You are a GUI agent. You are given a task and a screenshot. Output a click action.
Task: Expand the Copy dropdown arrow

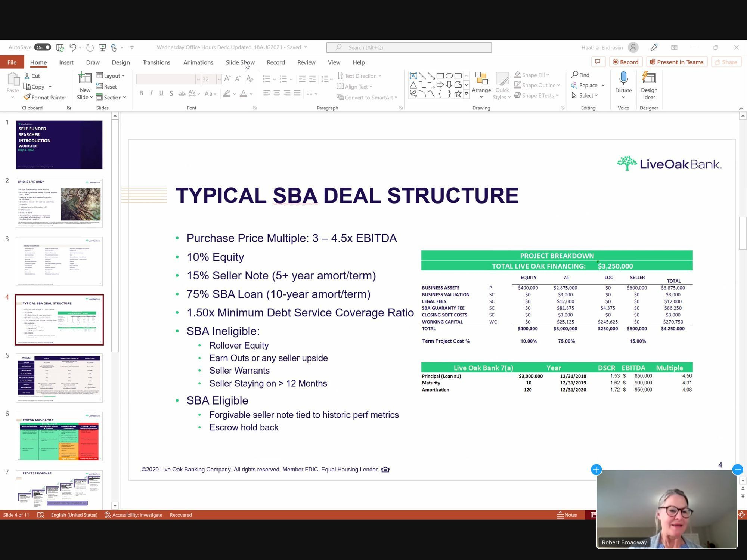50,87
